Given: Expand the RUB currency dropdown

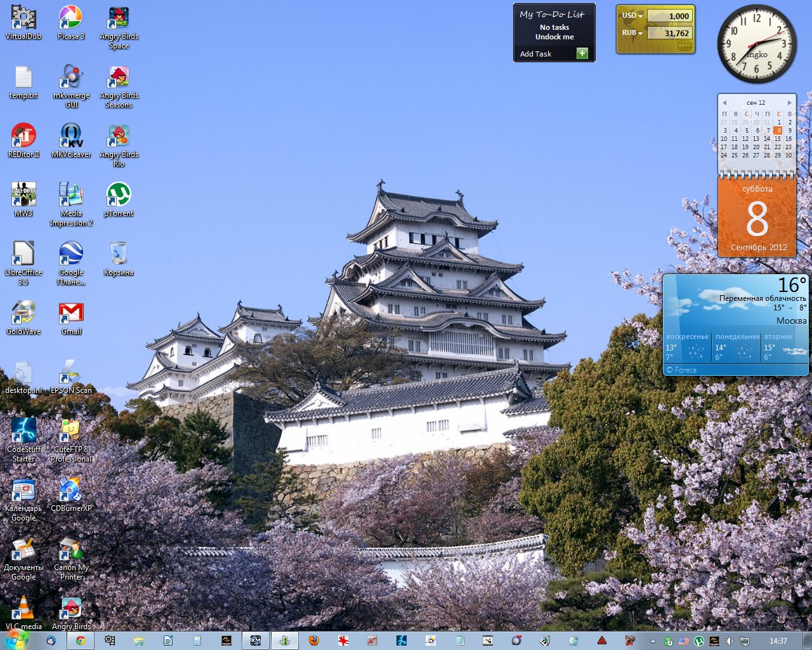Looking at the screenshot, I should point(641,33).
